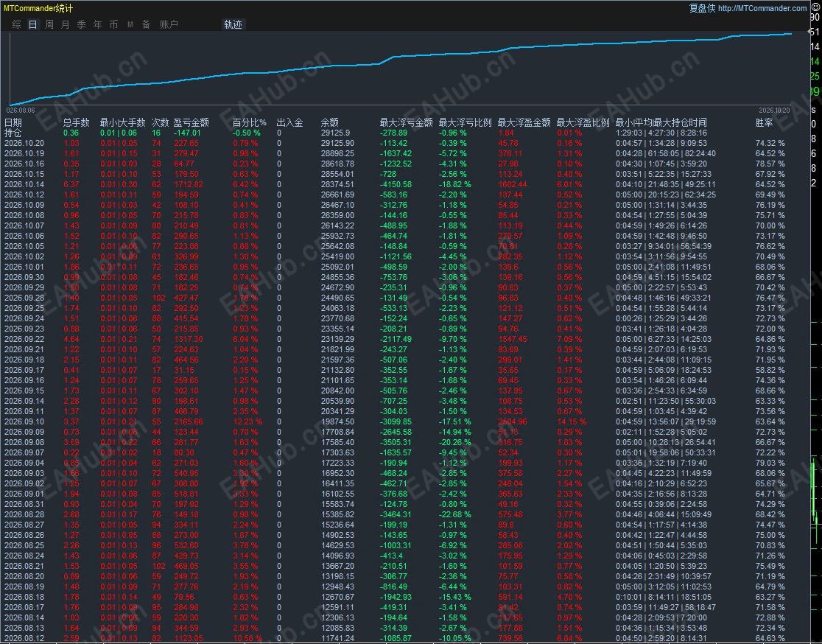Click the 最大浮亏金额 column header
This screenshot has width=822, height=644.
407,123
